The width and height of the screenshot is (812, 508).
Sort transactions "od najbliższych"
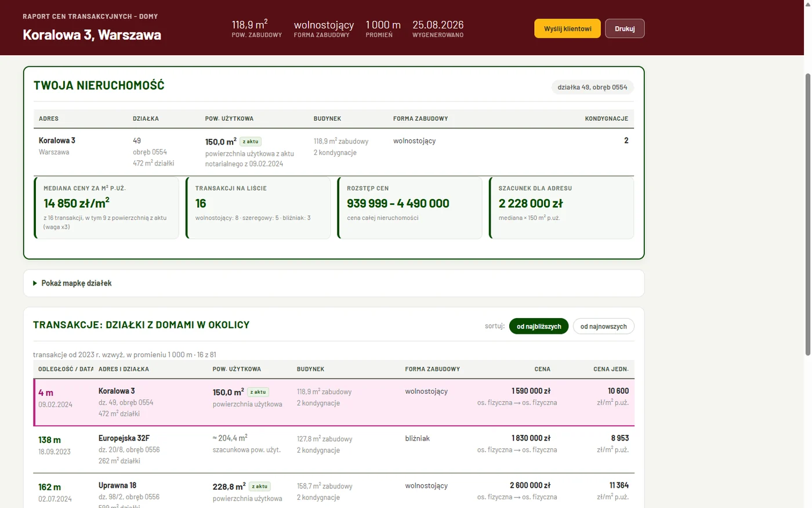[539, 326]
